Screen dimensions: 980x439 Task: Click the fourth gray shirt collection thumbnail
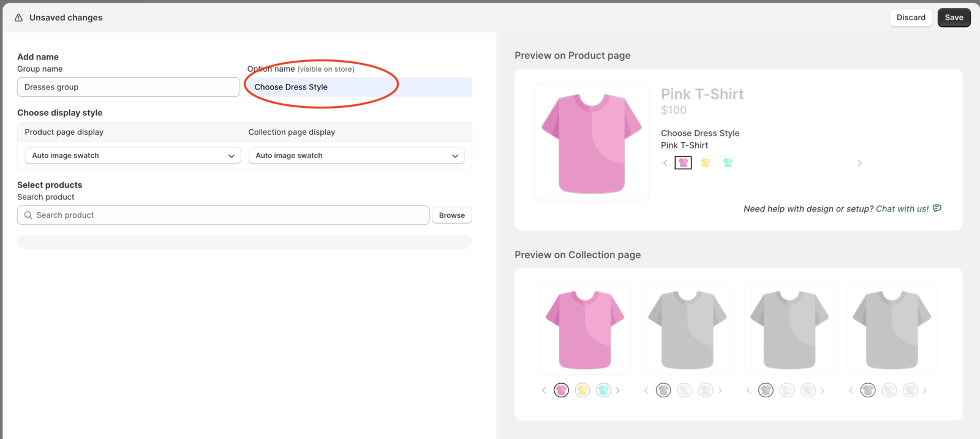892,329
